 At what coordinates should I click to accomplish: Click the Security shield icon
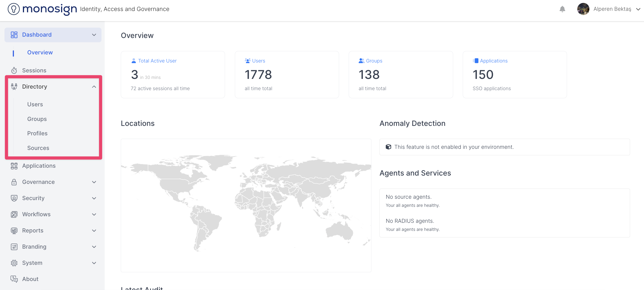pos(14,198)
